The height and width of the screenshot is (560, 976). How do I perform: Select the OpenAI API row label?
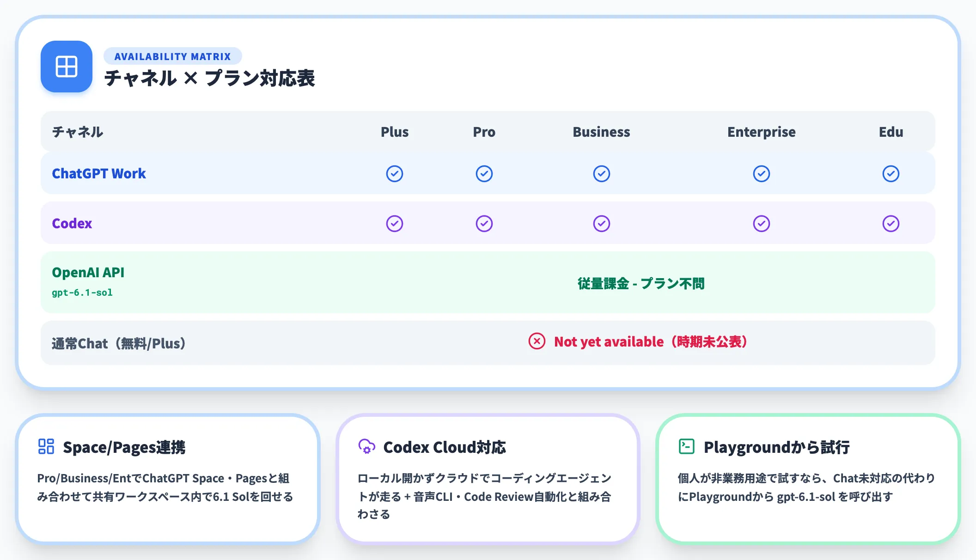coord(88,273)
